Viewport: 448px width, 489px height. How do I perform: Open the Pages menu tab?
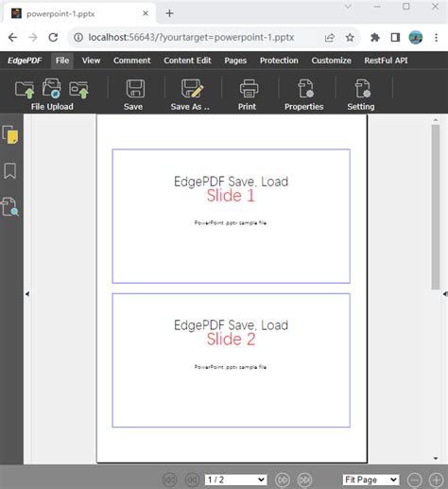point(235,61)
